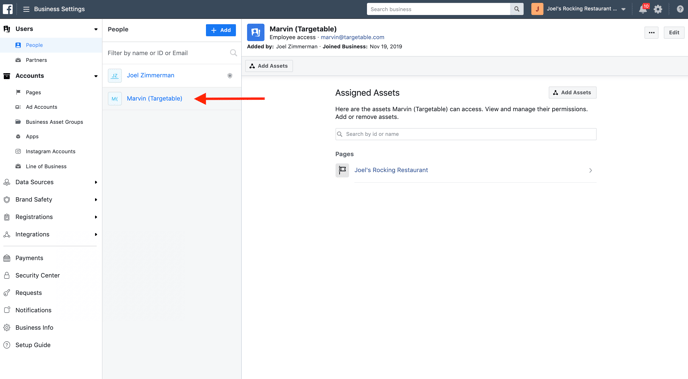Open the hamburger menu next to Business Settings
The image size is (688, 379).
[x=26, y=9]
